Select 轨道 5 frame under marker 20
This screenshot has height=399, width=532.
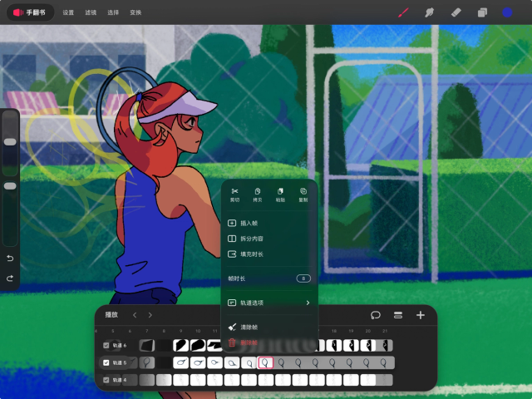pos(367,362)
